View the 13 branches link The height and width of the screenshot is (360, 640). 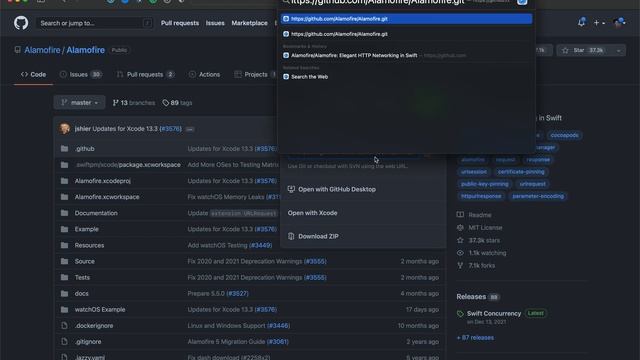click(134, 103)
